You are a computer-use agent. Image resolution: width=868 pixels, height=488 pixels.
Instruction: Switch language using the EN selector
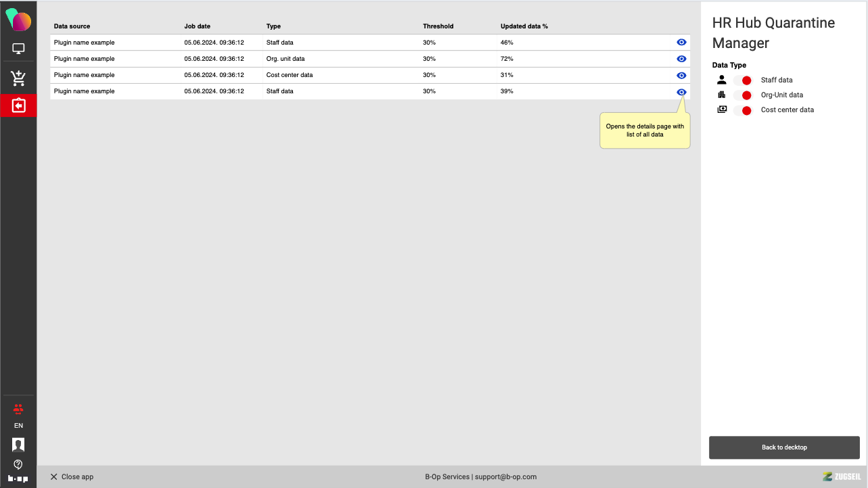[x=18, y=426]
